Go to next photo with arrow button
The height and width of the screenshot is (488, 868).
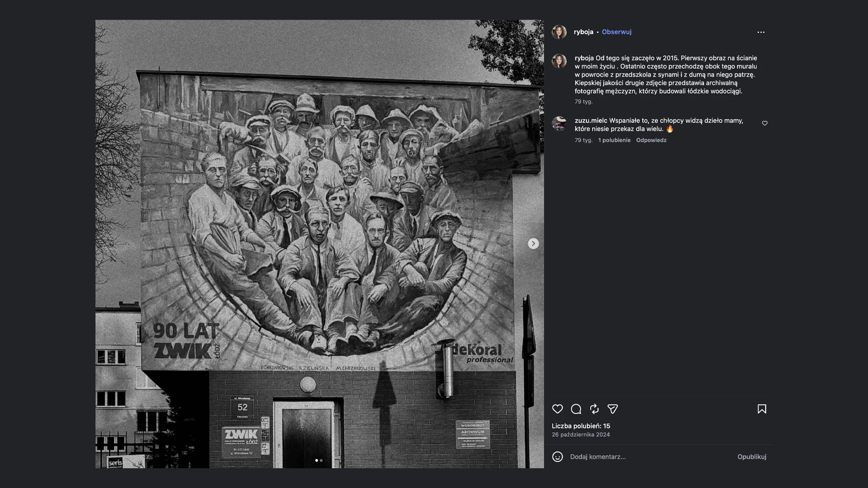pyautogui.click(x=533, y=244)
